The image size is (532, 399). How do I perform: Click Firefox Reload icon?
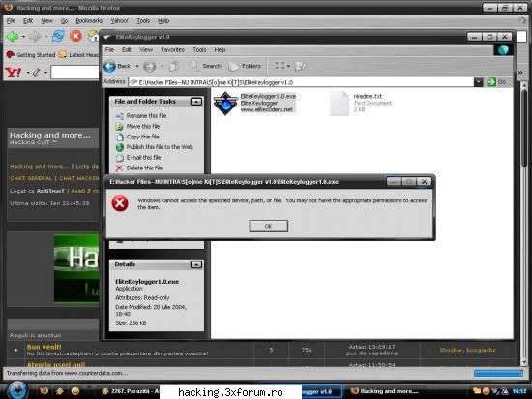click(x=58, y=36)
